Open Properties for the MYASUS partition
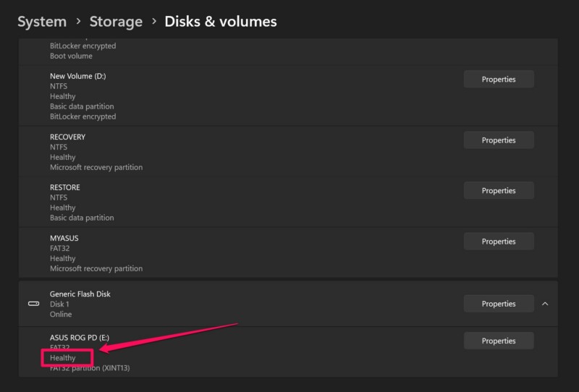Viewport: 579px width, 392px height. click(x=499, y=242)
